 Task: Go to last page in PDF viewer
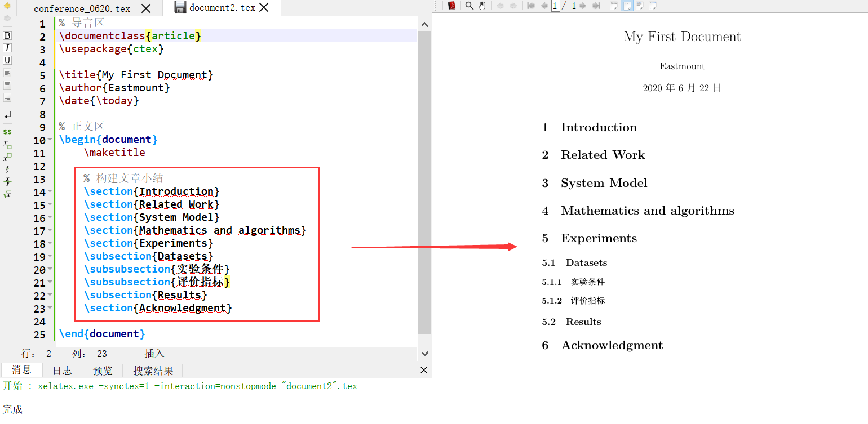pyautogui.click(x=596, y=6)
